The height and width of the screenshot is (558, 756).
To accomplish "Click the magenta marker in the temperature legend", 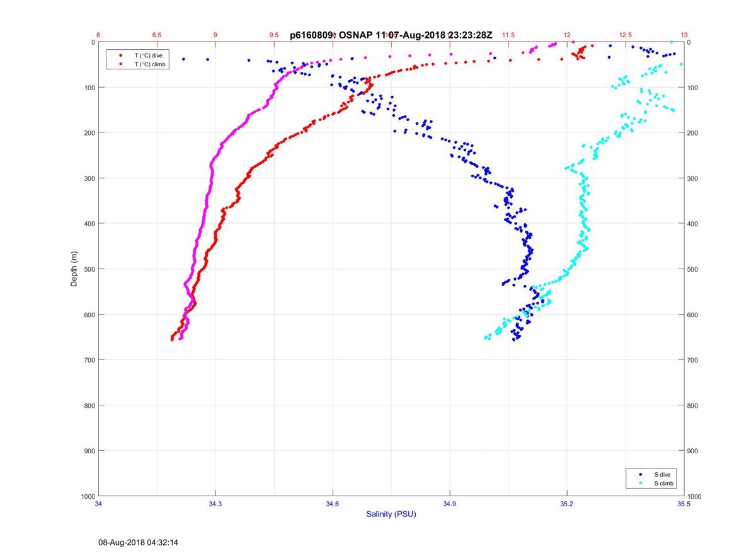I will point(120,64).
